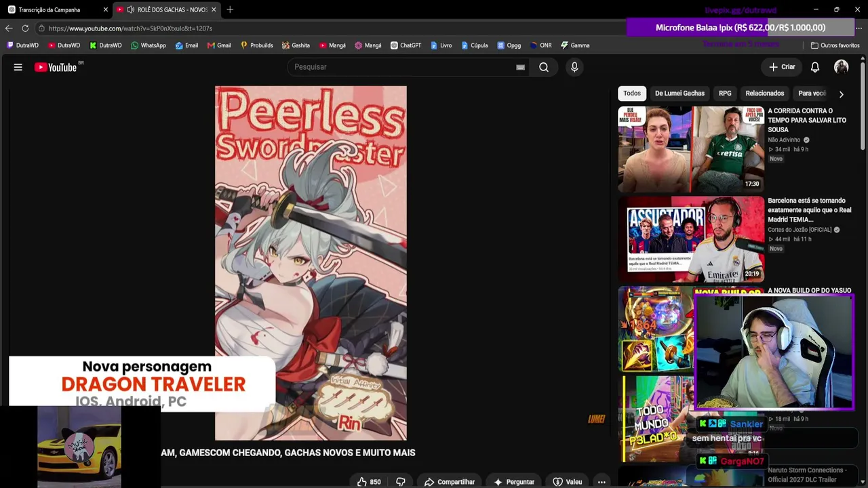Open the Email bookmark
868x488 pixels.
[186, 45]
